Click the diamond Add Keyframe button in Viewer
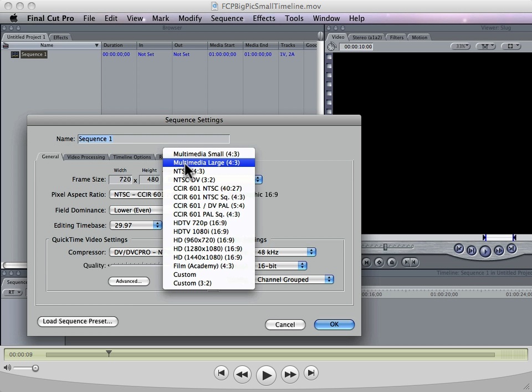This screenshot has width=532, height=392. (379, 262)
